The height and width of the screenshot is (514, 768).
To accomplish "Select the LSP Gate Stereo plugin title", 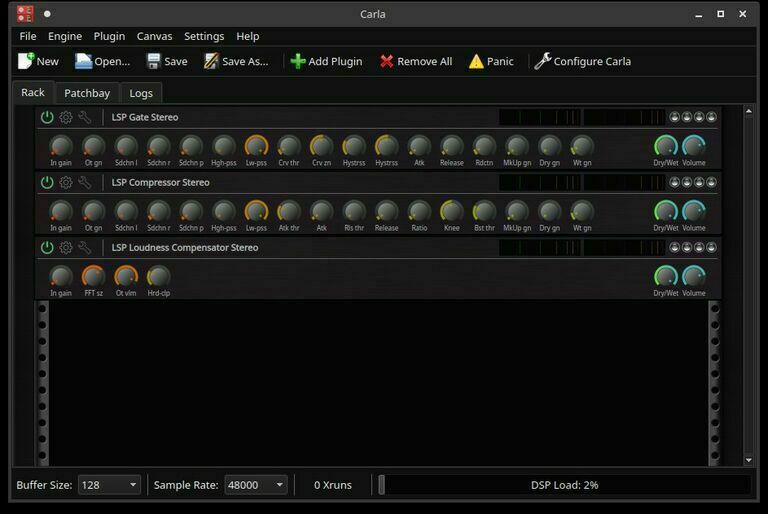I will pyautogui.click(x=144, y=117).
